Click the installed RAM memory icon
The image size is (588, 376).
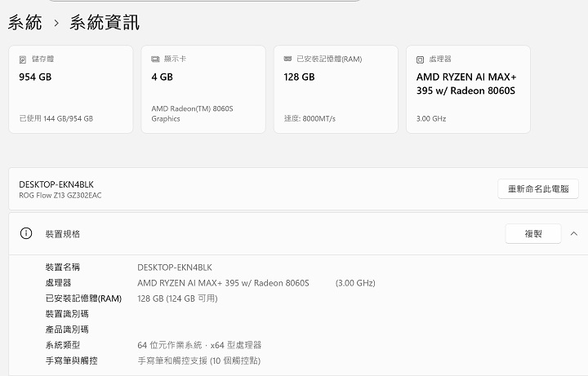click(x=287, y=59)
